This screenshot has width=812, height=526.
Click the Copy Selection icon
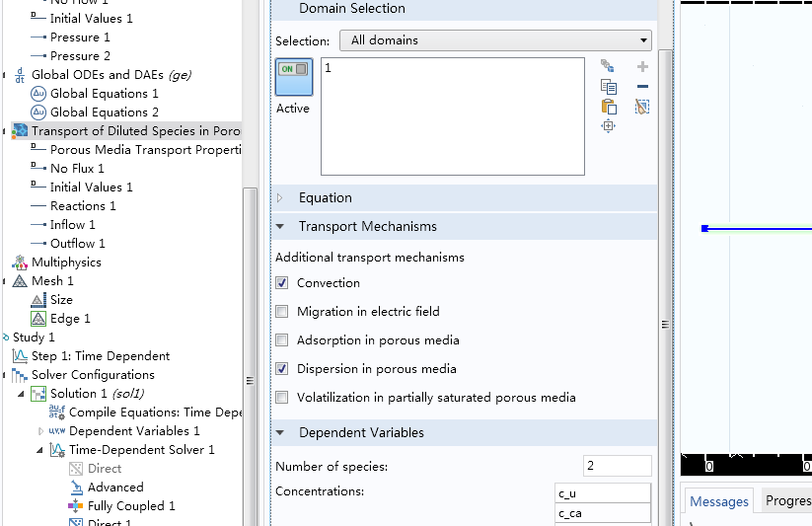point(608,86)
